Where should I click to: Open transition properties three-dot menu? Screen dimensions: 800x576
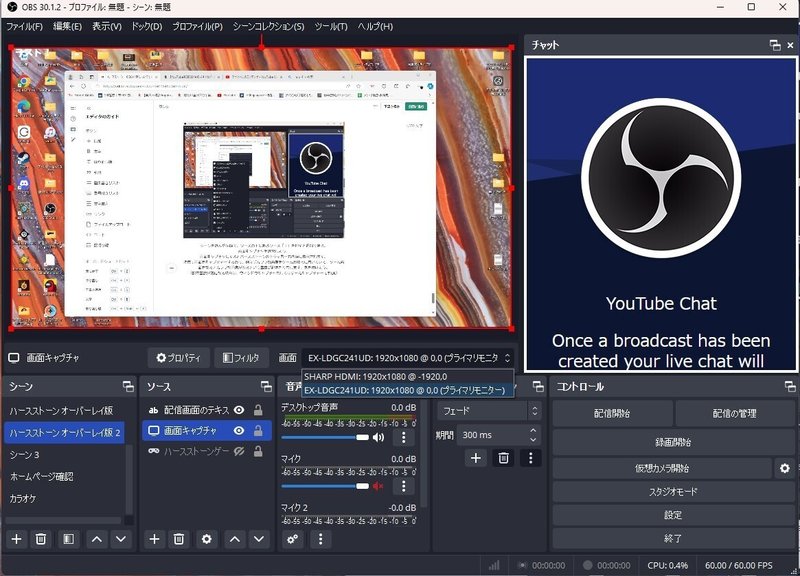pos(531,458)
